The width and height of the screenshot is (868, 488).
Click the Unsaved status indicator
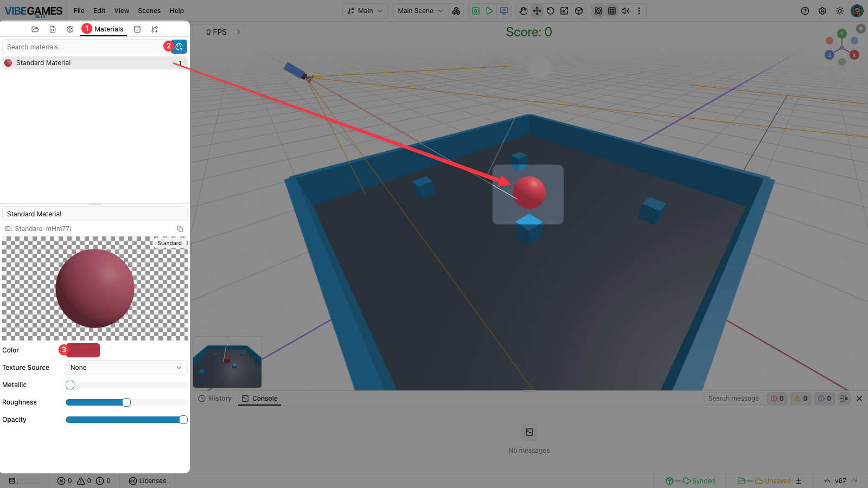click(x=764, y=481)
